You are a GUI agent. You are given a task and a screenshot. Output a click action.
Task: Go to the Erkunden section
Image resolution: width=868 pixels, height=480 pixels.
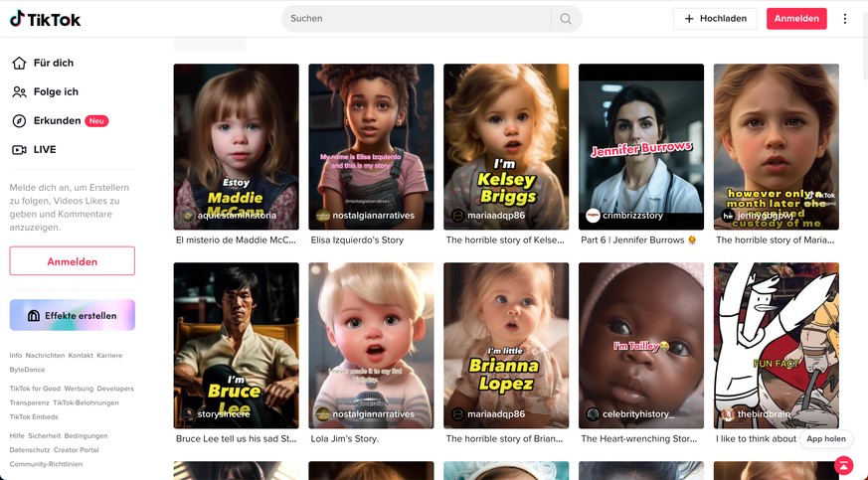pos(57,120)
